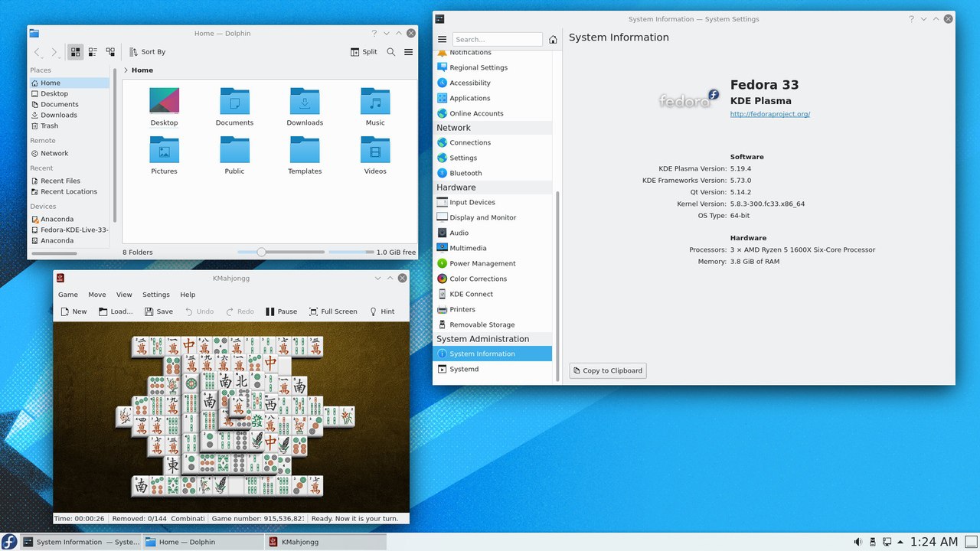Open Power Management settings

tap(492, 263)
